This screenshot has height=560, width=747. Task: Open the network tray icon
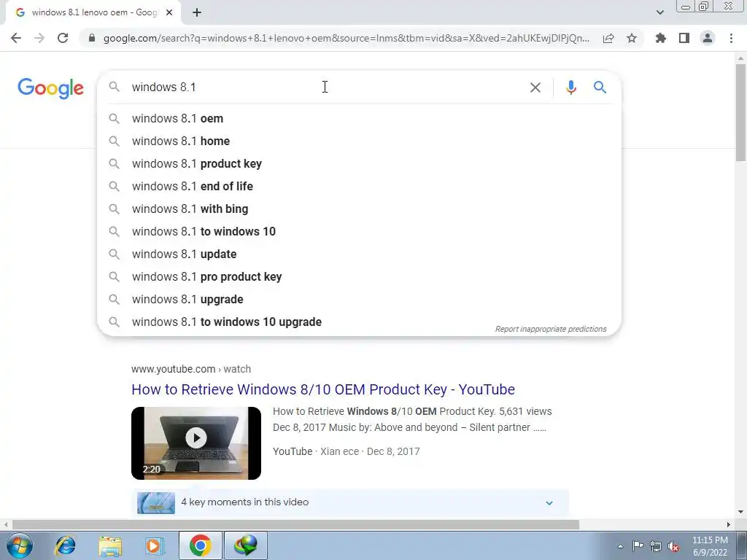pyautogui.click(x=656, y=546)
